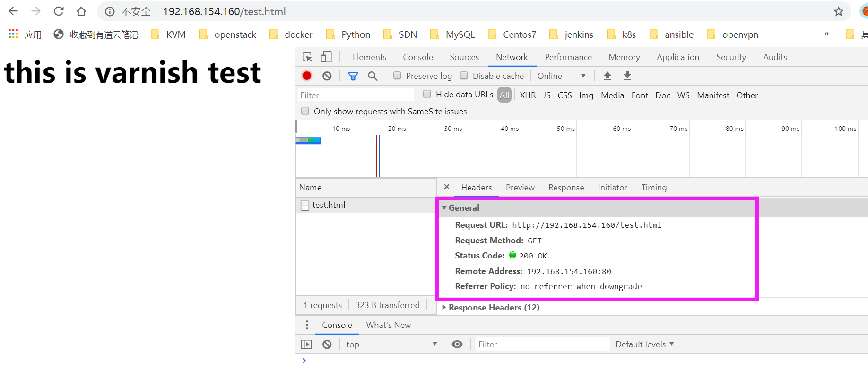Open the drawer three-dot menu
The height and width of the screenshot is (370, 868).
(x=307, y=325)
